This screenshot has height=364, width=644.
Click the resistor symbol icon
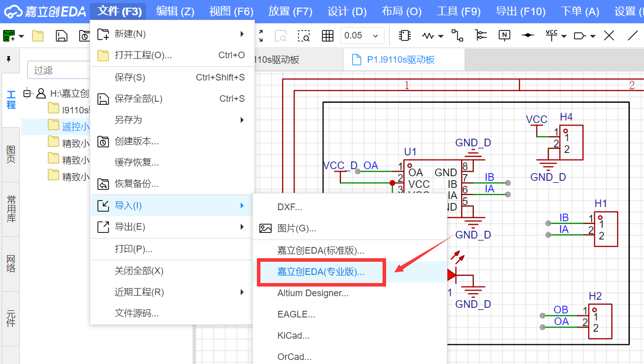pos(429,35)
